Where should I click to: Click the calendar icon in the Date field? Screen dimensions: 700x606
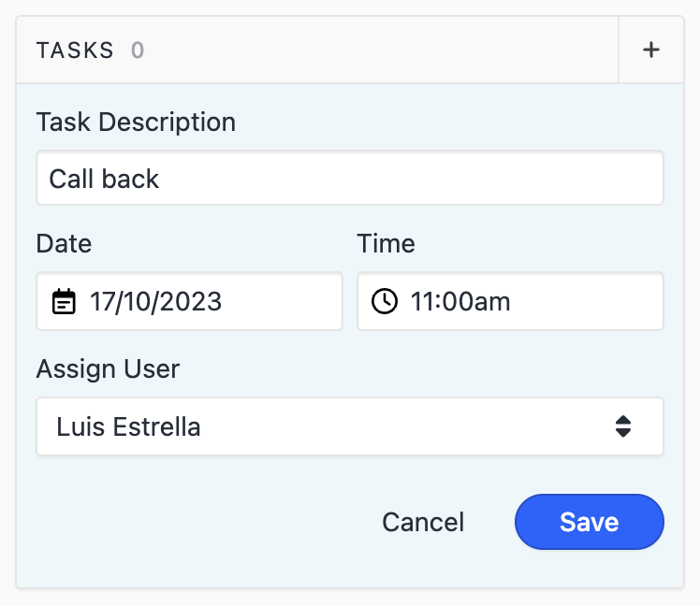64,301
